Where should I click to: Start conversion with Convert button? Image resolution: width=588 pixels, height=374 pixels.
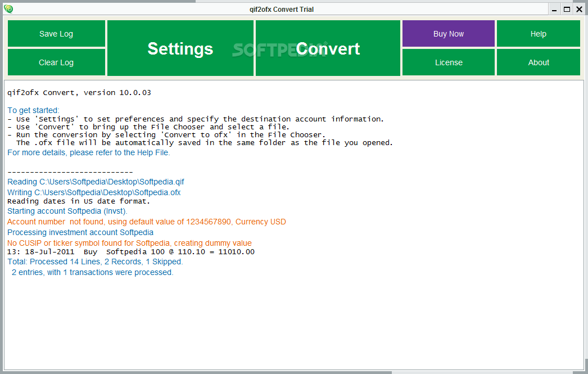click(328, 48)
